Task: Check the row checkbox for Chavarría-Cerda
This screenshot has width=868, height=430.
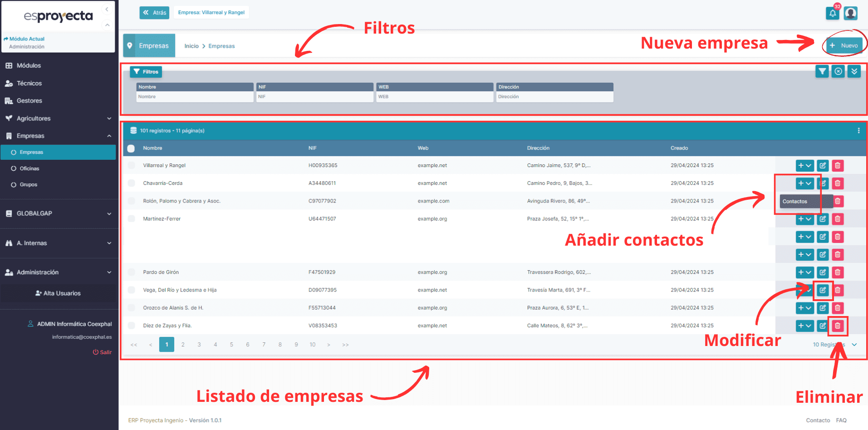Action: coord(131,183)
